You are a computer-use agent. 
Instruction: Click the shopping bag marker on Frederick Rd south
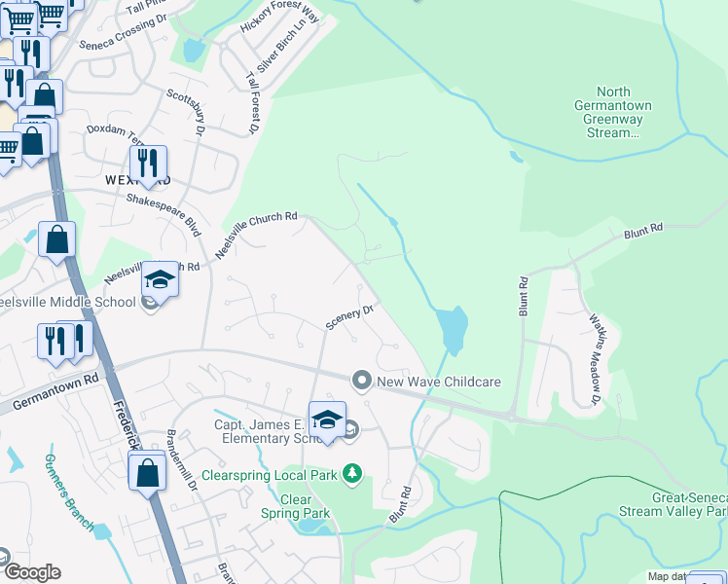(147, 475)
